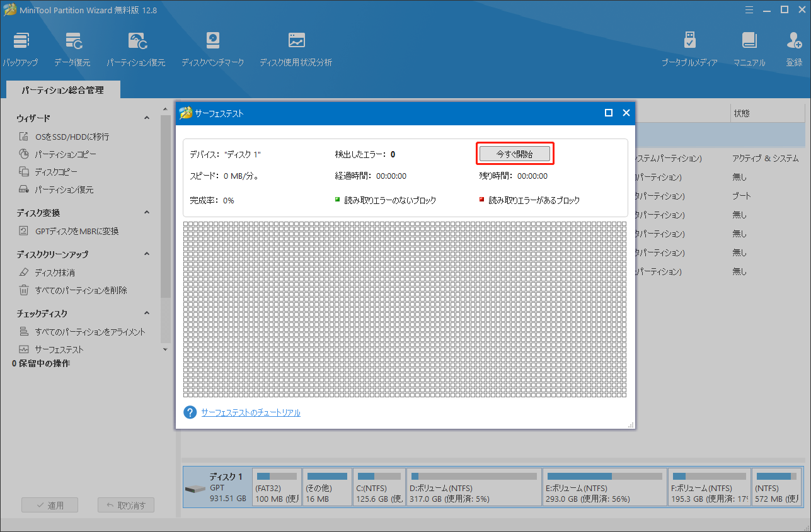Select パーティションコピー wizard
The image size is (811, 532).
[57, 154]
